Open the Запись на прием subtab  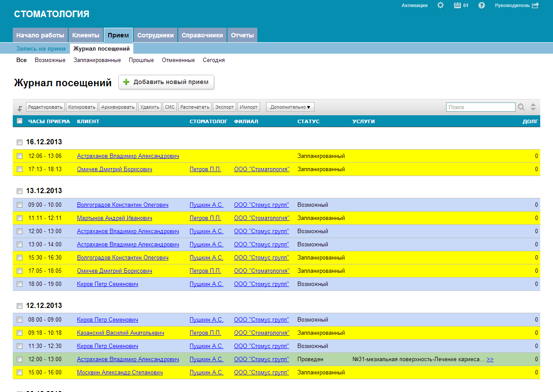coord(41,49)
